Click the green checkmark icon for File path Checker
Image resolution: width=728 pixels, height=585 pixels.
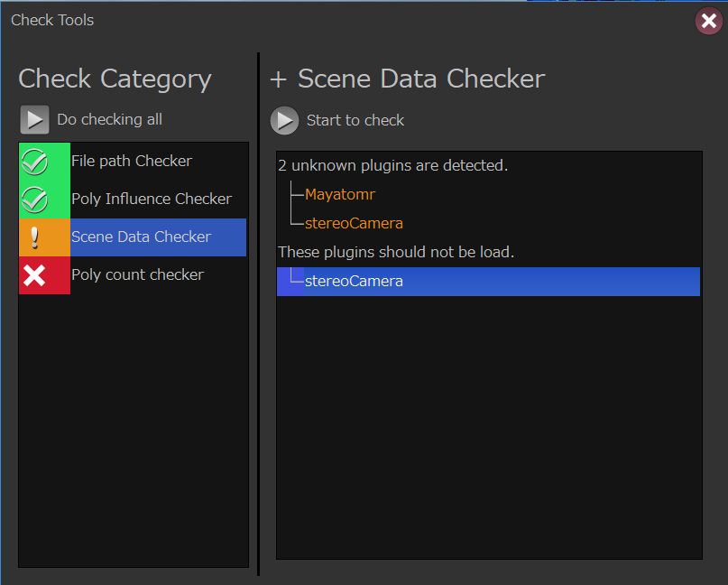(35, 162)
